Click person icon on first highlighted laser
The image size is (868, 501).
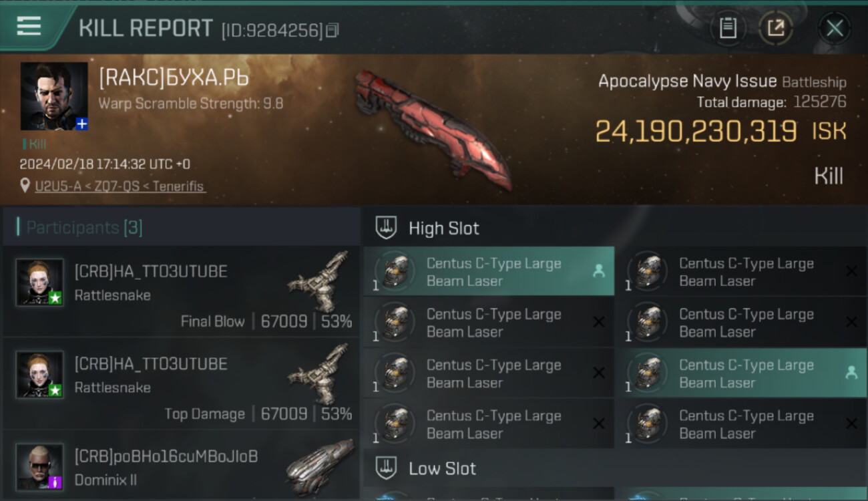pos(598,271)
